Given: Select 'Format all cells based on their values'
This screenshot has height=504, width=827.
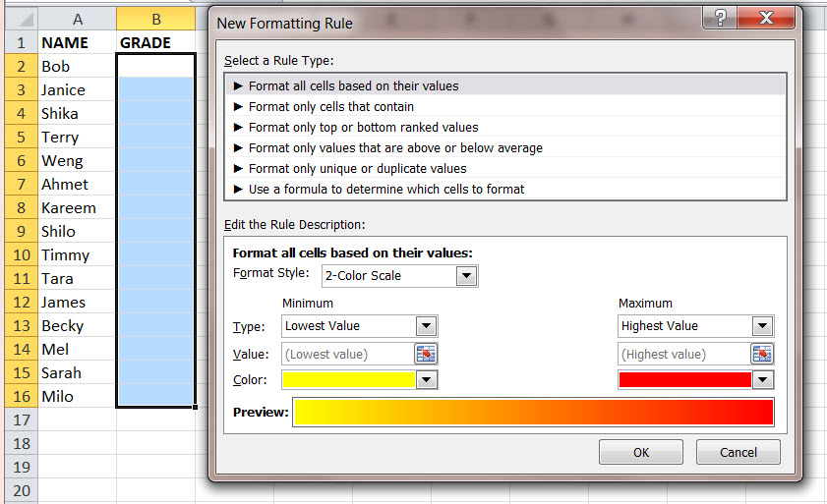Looking at the screenshot, I should (x=505, y=85).
